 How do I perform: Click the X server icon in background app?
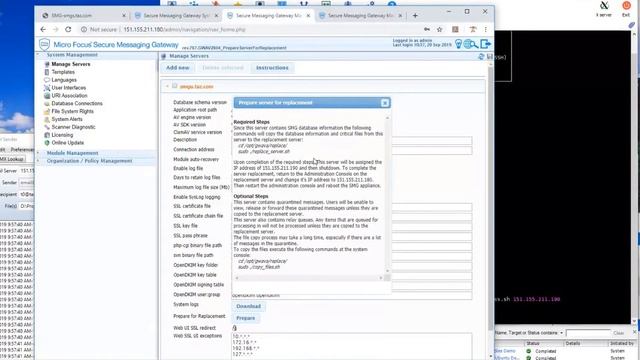coord(604,8)
